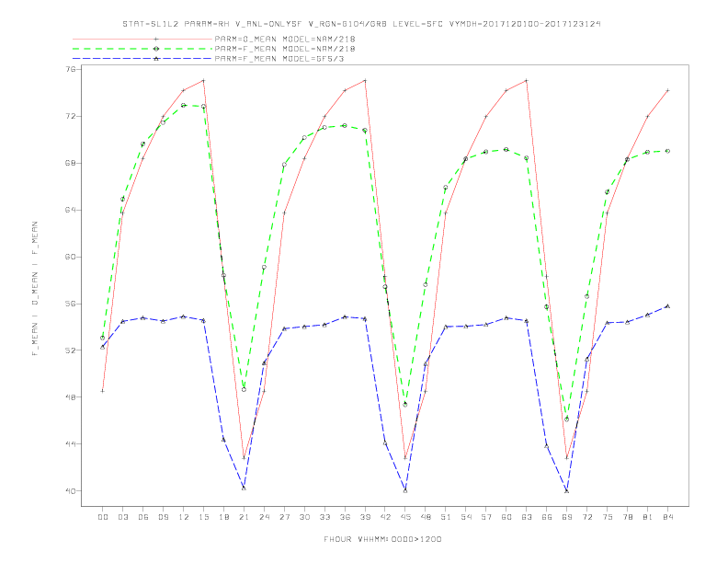Click x-axis tick label 21
The image size is (728, 563).
(244, 517)
